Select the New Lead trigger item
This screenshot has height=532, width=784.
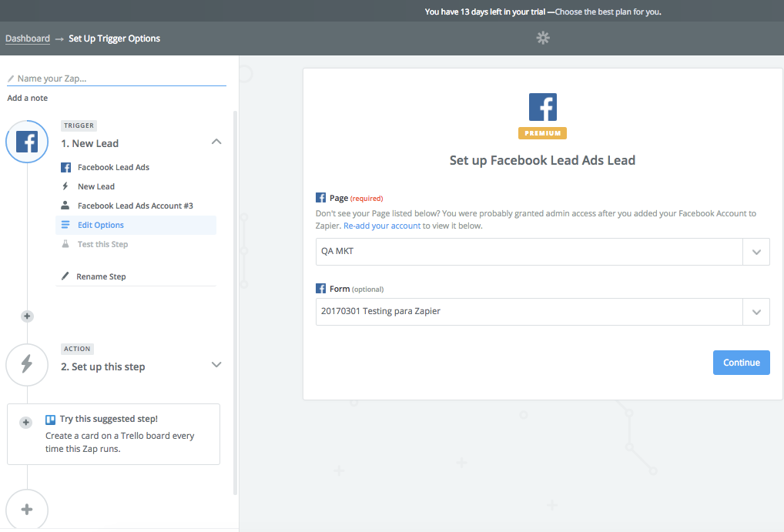point(96,186)
